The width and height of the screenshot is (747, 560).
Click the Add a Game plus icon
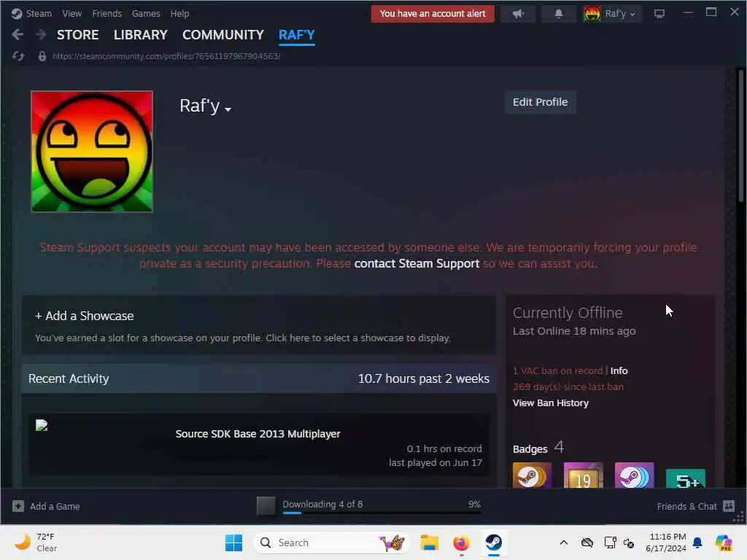pyautogui.click(x=18, y=506)
